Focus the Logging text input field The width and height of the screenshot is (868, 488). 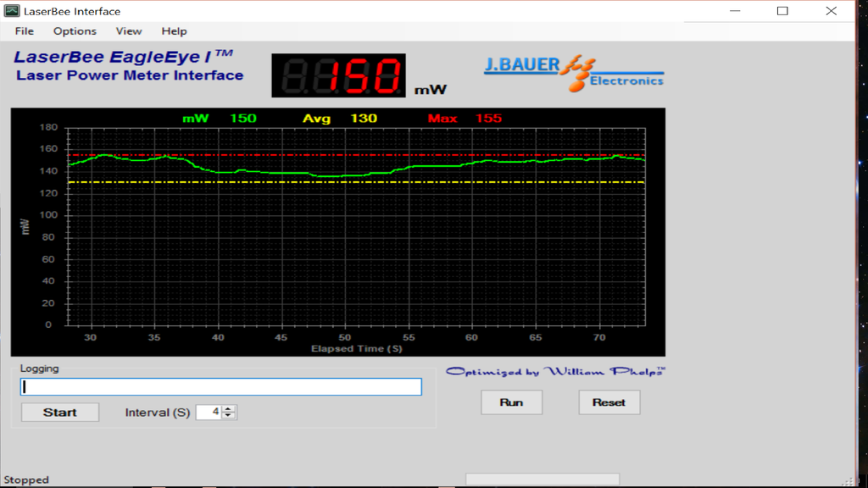[221, 386]
